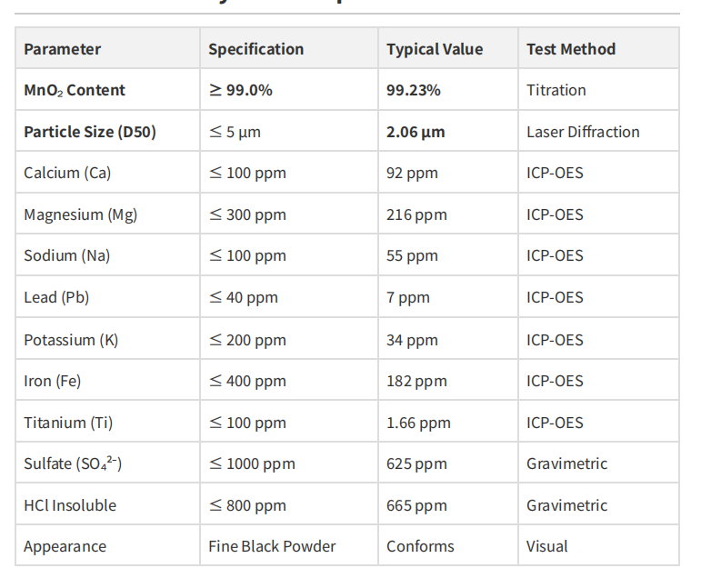Select the Laser Diffraction test method cell
The image size is (721, 588).
(x=583, y=132)
